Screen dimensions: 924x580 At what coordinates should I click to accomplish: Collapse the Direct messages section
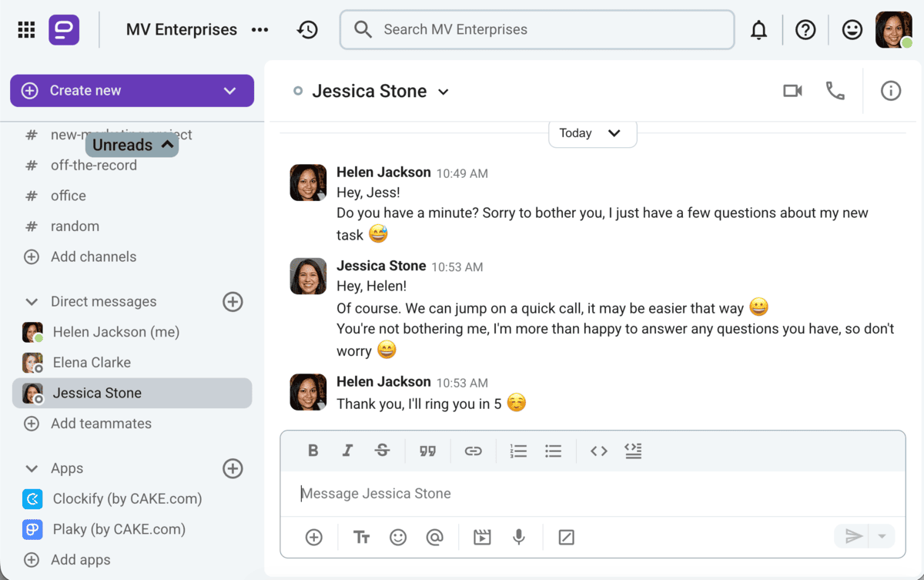tap(32, 302)
